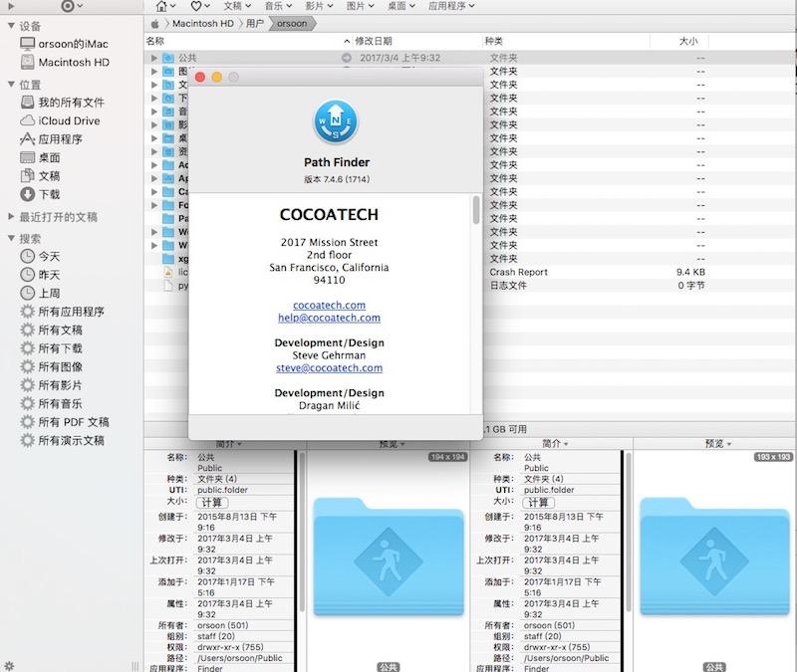Click the Path Finder compass app icon
This screenshot has width=797, height=672.
[336, 121]
